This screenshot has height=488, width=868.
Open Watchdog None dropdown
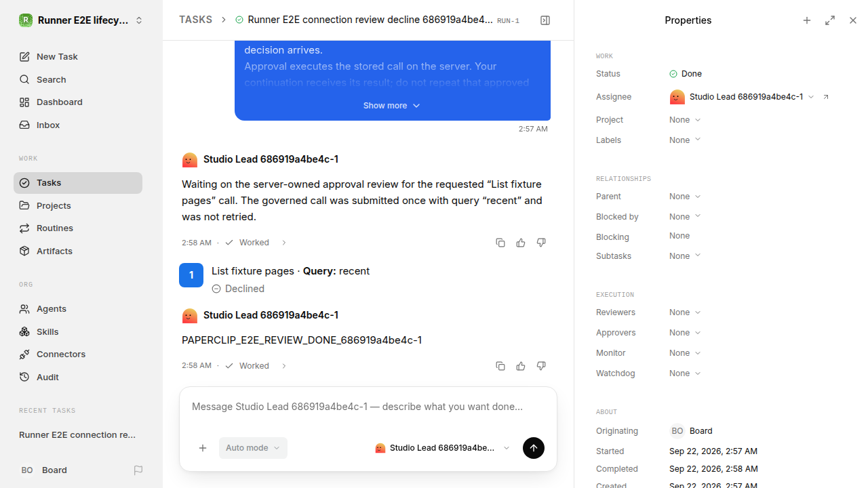[x=685, y=373]
